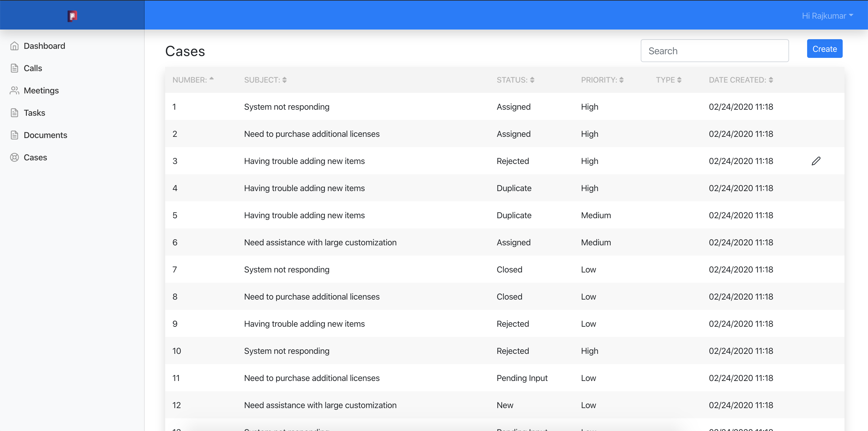
Task: Click the app logo icon in top-left
Action: point(72,15)
